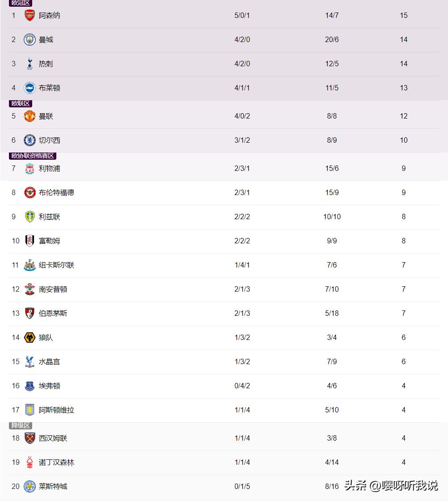Screen dimensions: 448x501
Task: Click the Manchester City crest icon
Action: 30,39
